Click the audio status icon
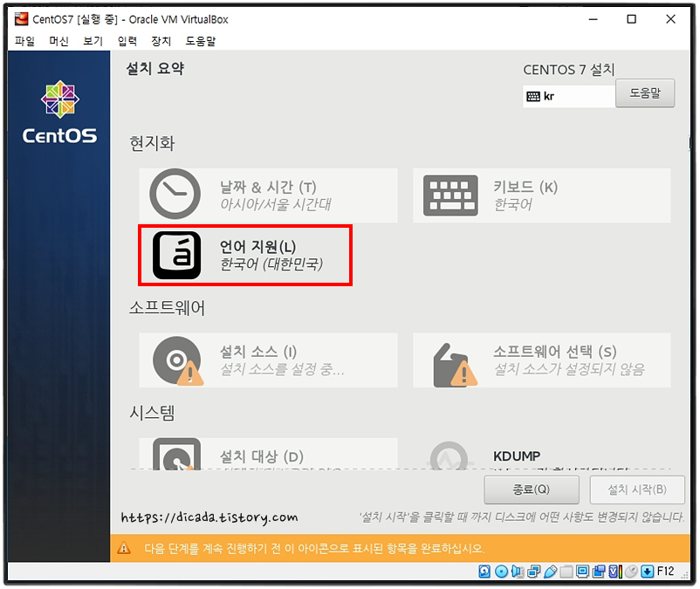Image resolution: width=700 pixels, height=589 pixels. tap(518, 572)
